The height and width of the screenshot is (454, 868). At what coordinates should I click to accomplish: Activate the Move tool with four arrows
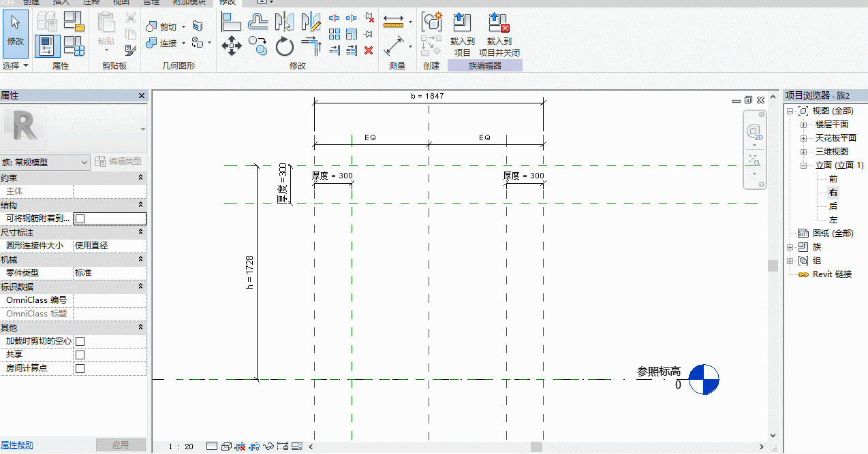point(232,46)
